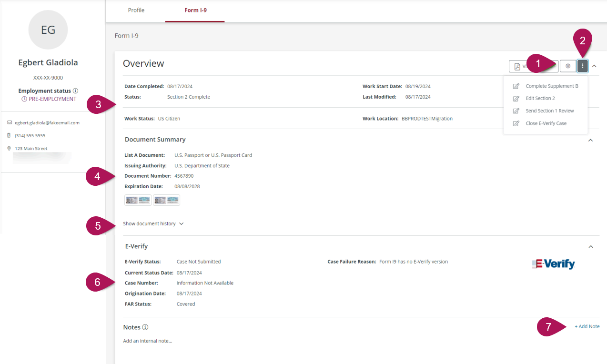Expand Show document history

(x=153, y=223)
